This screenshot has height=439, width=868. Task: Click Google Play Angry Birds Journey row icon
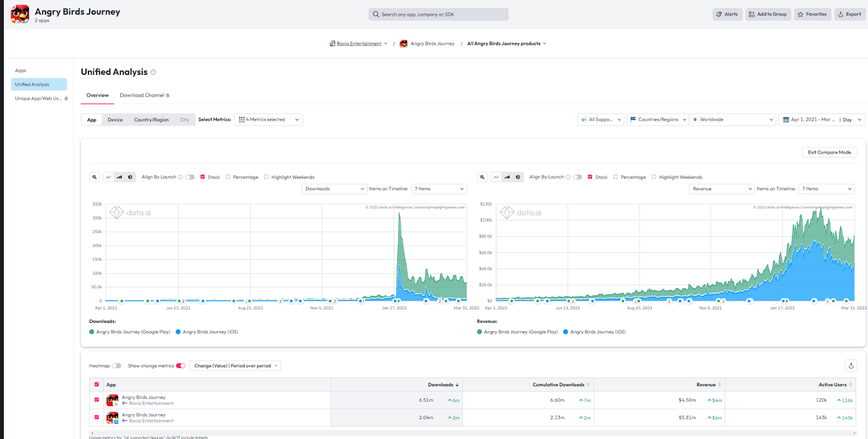pyautogui.click(x=112, y=400)
